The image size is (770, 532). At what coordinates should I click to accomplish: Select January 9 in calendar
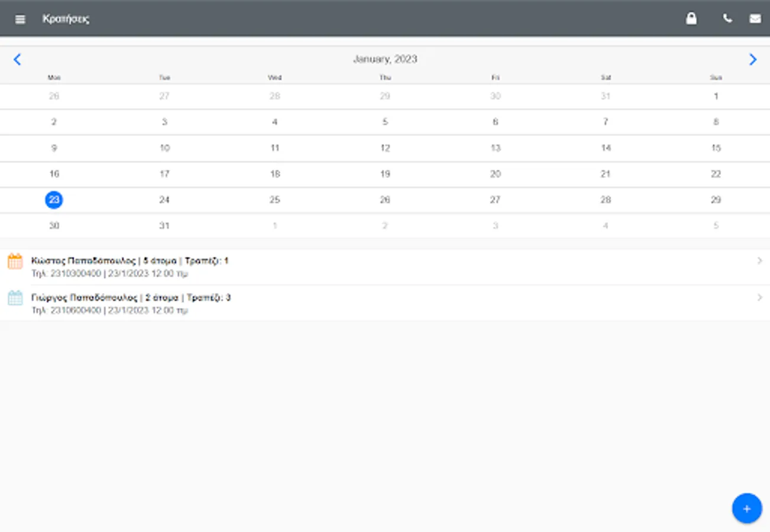point(54,148)
